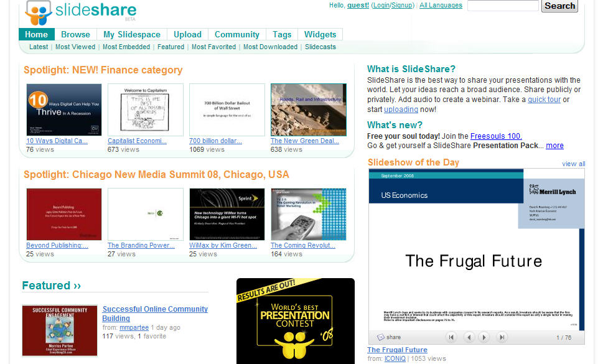The image size is (608, 364).
Task: Open the Widgets section
Action: click(x=319, y=34)
